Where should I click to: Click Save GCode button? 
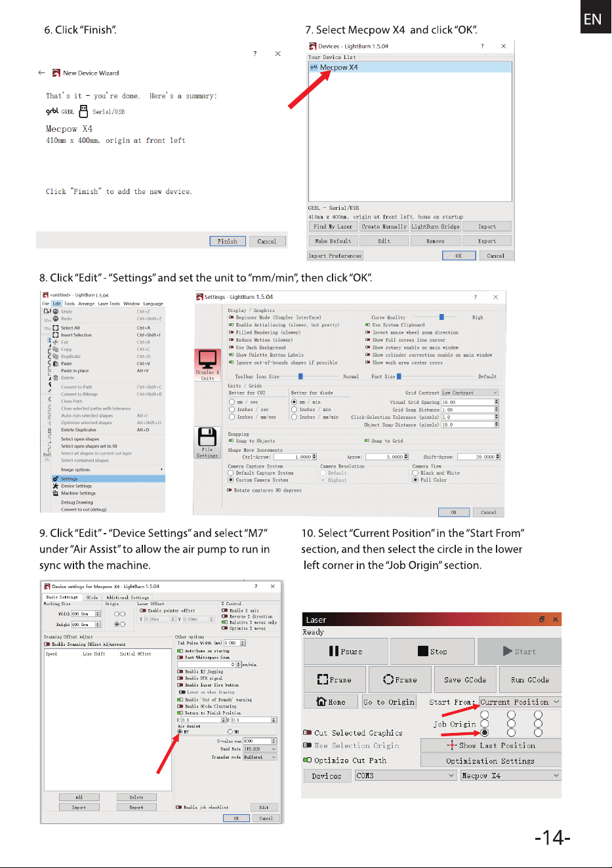point(465,680)
